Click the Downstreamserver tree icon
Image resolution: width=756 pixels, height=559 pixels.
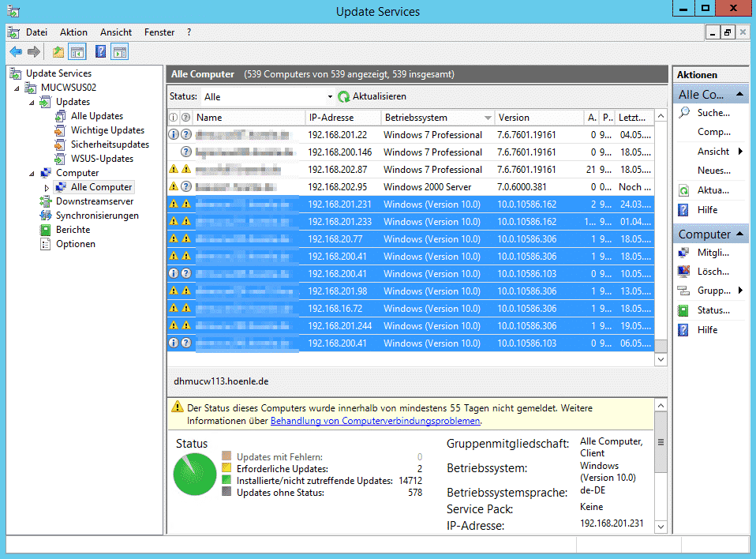45,201
